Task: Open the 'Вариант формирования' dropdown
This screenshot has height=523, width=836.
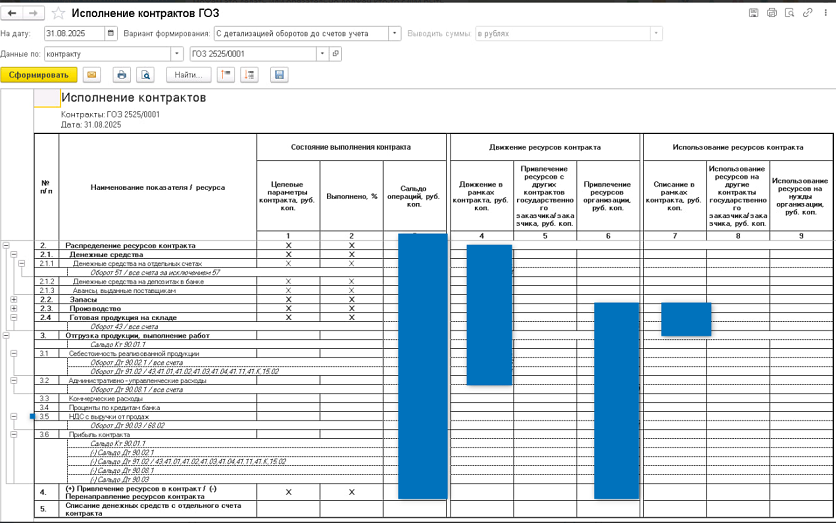Action: [396, 33]
